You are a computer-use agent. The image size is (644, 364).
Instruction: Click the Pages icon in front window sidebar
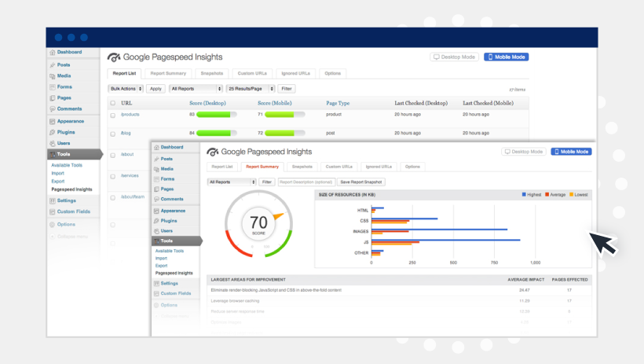click(156, 189)
